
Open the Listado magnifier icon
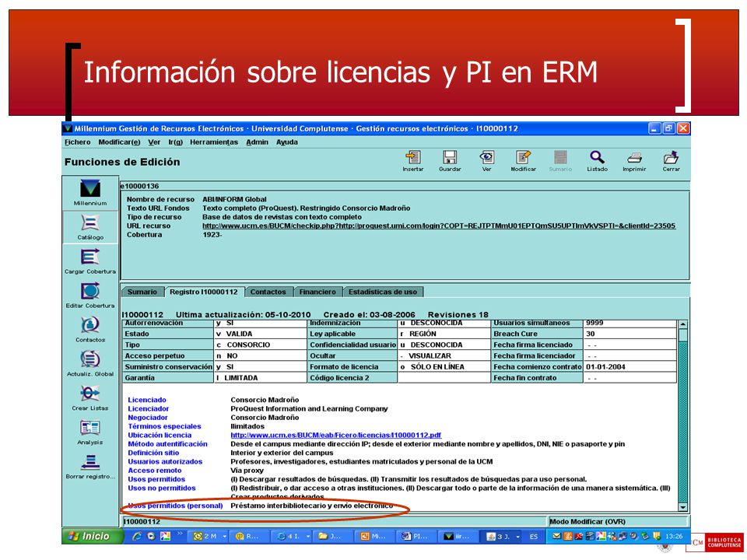(x=597, y=161)
